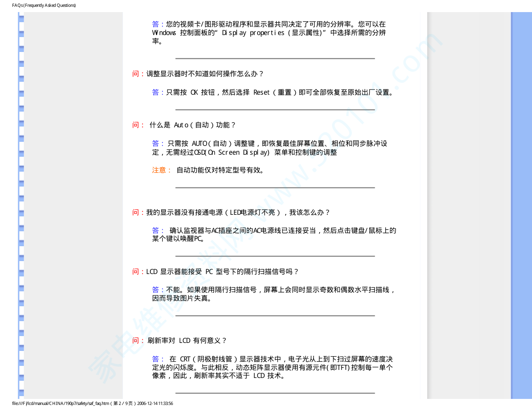The image size is (532, 411).
Task: Click the orange '注意：' label
Action: pos(162,170)
